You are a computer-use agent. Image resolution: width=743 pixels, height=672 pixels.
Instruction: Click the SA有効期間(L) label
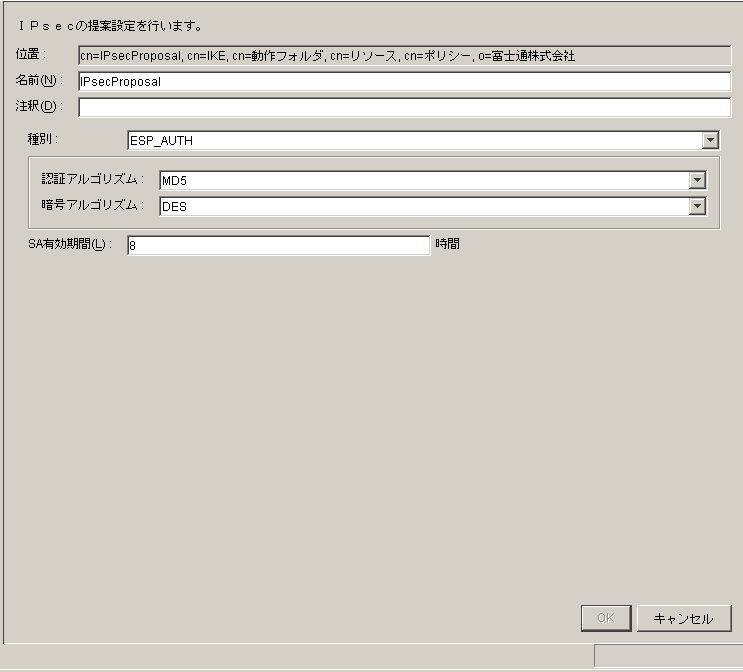coord(70,244)
